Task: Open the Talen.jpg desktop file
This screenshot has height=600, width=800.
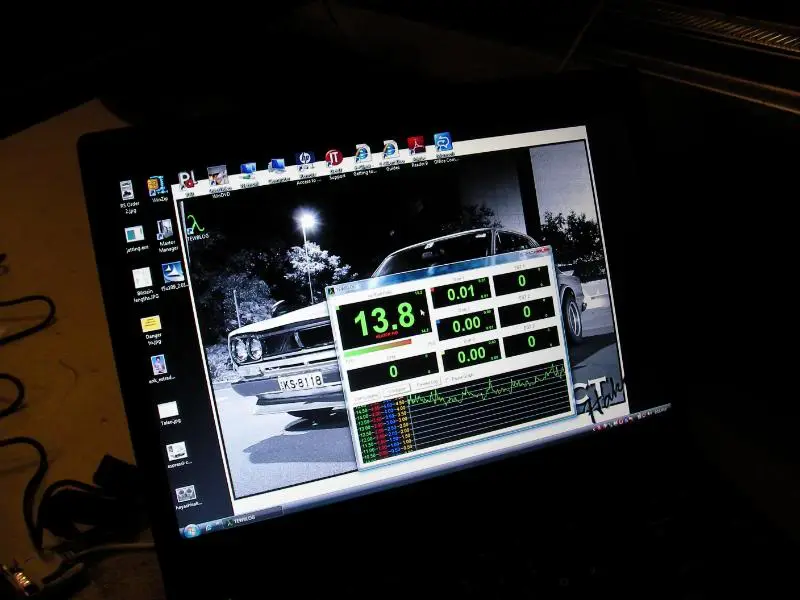Action: 169,413
